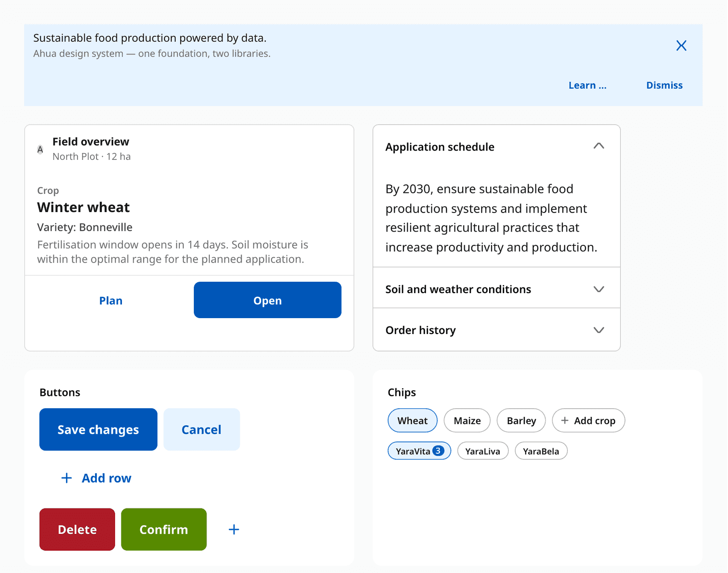Screen dimensions: 728x573
Task: Toggle the Wheat chip
Action: click(x=413, y=421)
